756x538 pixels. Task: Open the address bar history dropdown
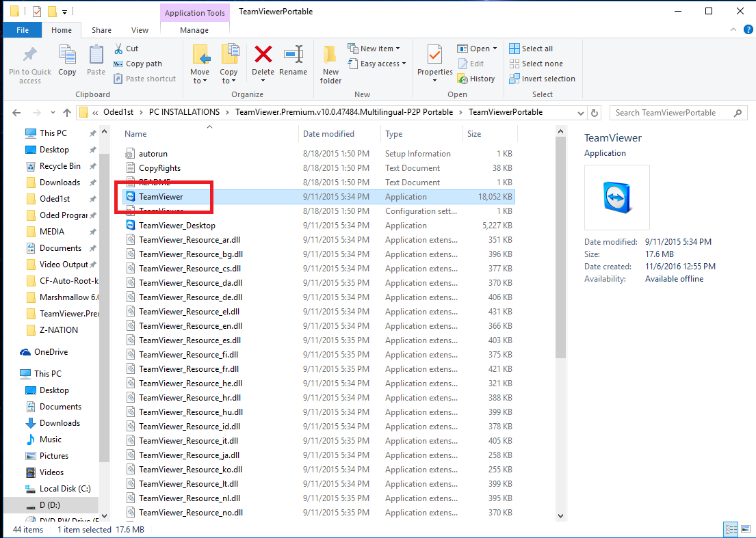point(580,113)
